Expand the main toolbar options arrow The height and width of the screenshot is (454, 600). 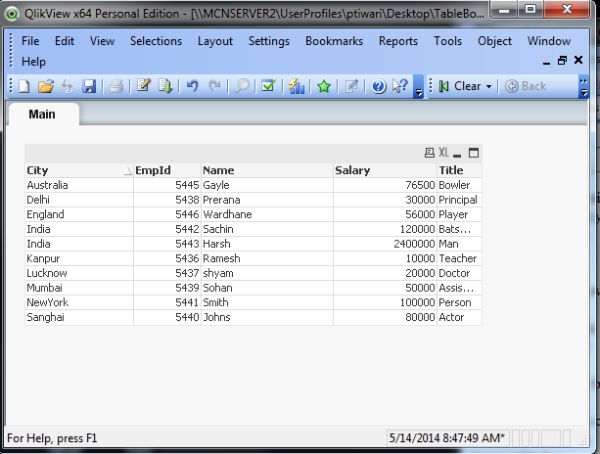[x=418, y=92]
